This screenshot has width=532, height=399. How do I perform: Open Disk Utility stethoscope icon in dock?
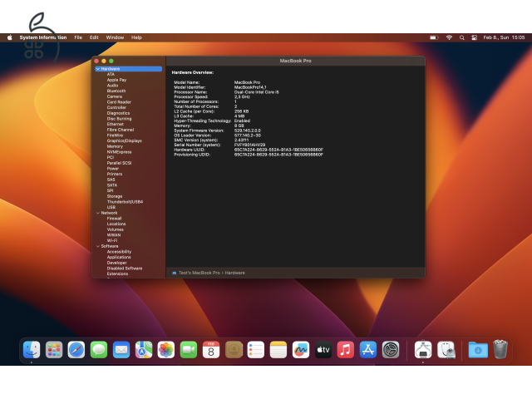(x=446, y=350)
